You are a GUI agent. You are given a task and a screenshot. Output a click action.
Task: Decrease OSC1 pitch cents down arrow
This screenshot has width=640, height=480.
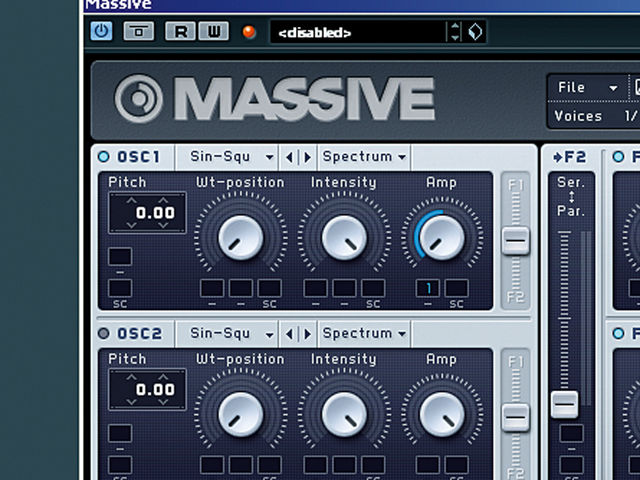coord(163,225)
